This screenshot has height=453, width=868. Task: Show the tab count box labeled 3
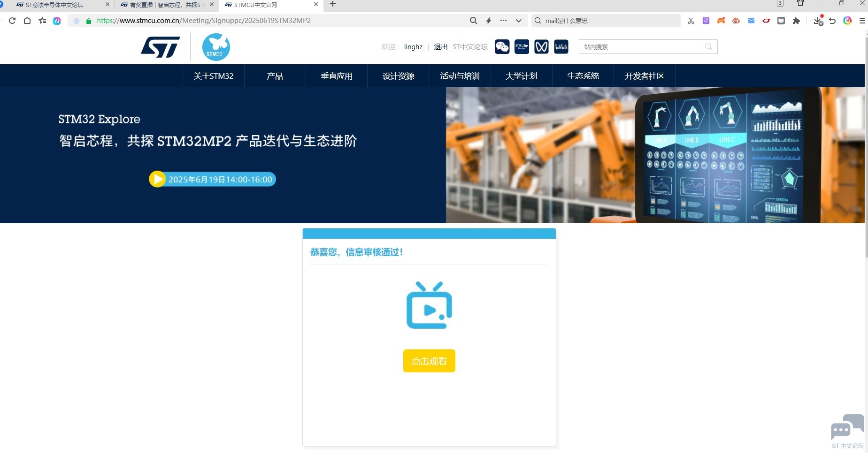point(780,3)
